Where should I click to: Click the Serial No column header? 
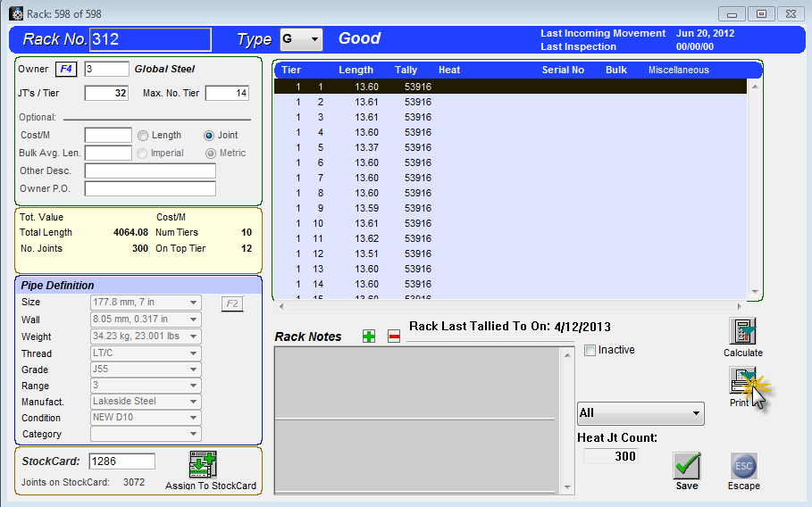563,70
